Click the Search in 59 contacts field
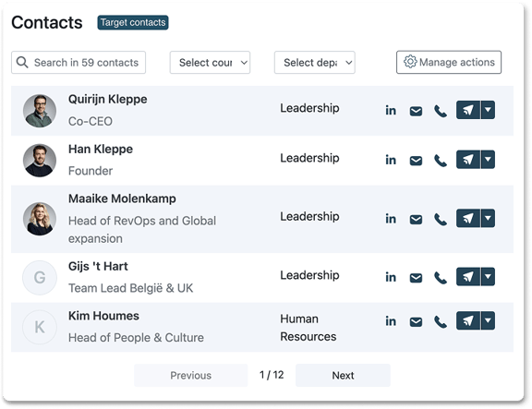The height and width of the screenshot is (409, 532). [79, 63]
